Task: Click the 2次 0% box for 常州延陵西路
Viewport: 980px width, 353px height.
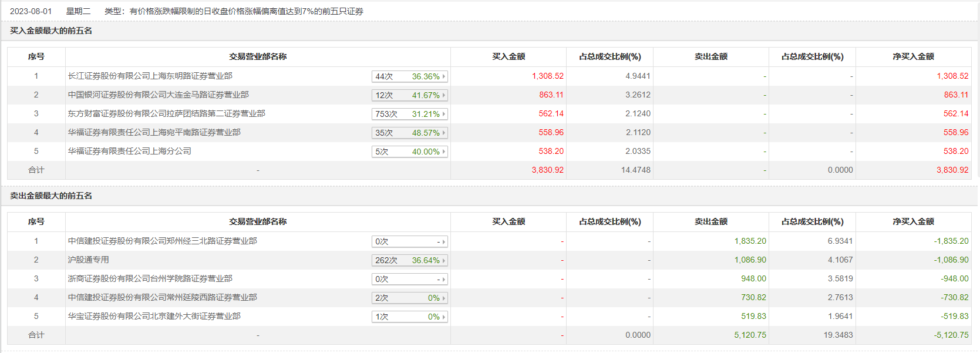Action: click(x=409, y=298)
